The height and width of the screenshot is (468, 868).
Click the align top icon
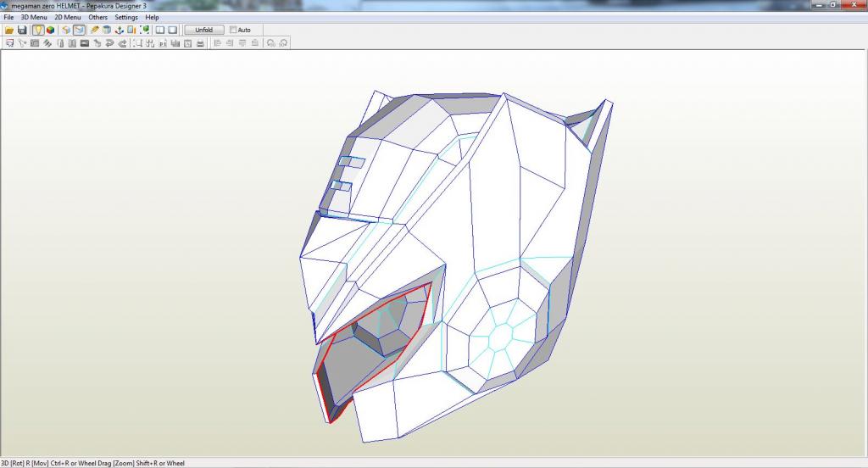point(242,42)
